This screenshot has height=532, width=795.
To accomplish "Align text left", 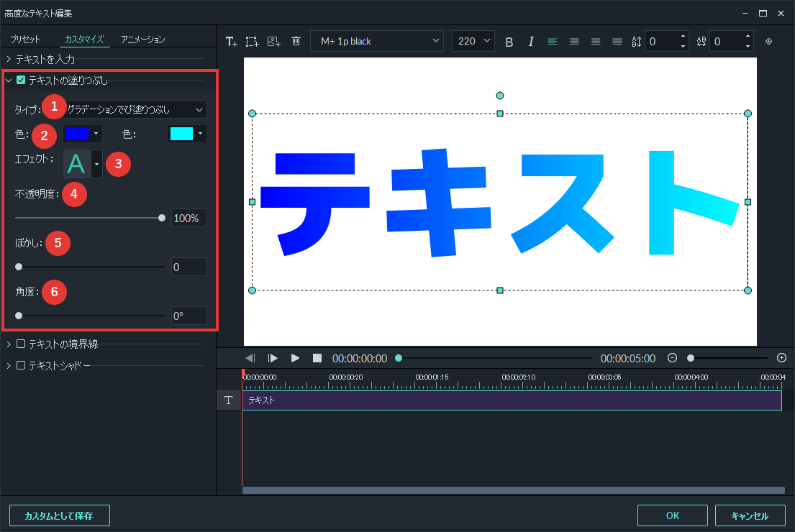I will 553,42.
